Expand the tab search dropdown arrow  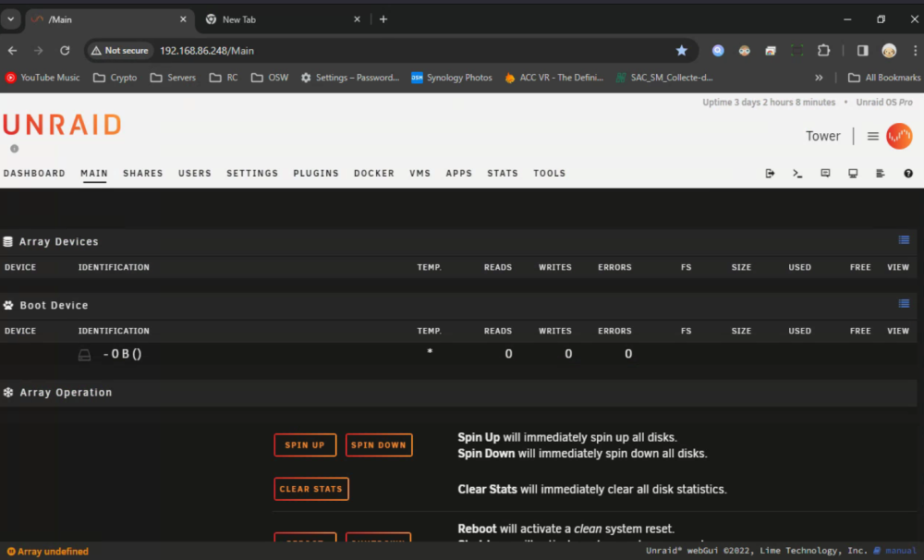click(x=10, y=18)
